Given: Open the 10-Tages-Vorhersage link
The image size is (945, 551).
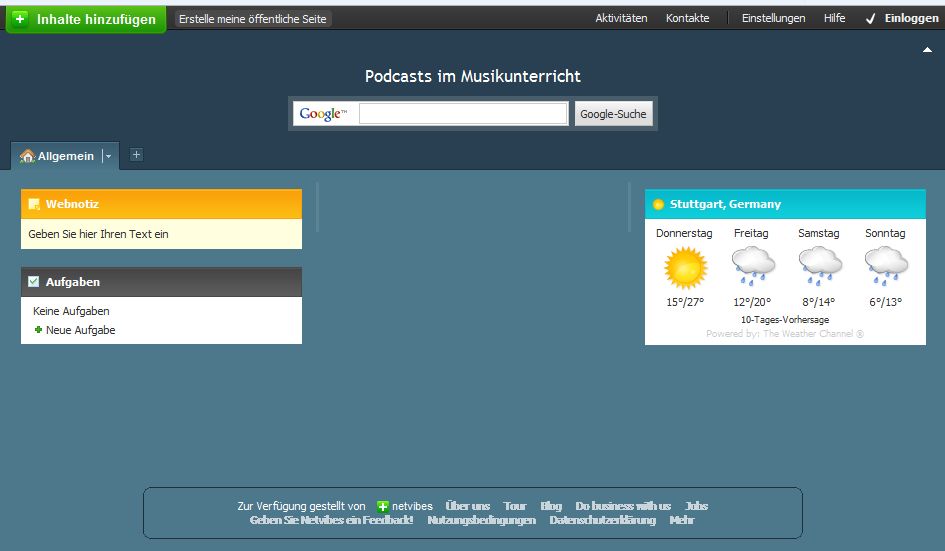Looking at the screenshot, I should 785,320.
